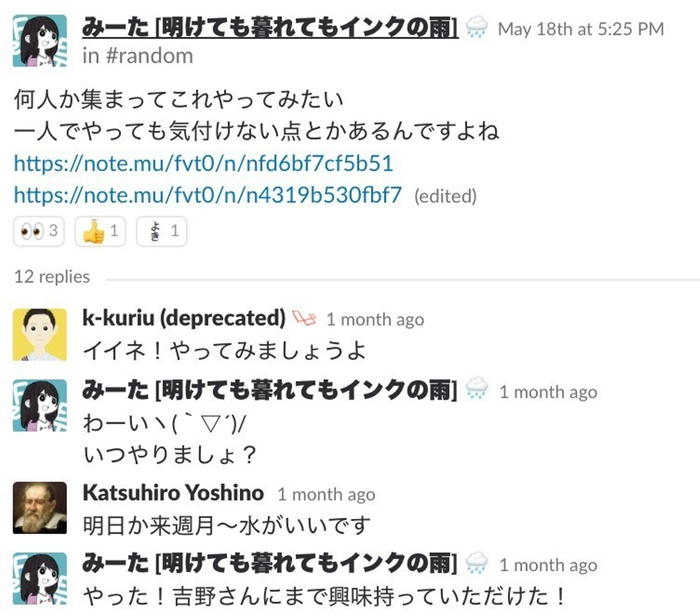Click the timestamp on Katsuhiro Yoshino's reply
This screenshot has height=616, width=700.
tap(326, 494)
